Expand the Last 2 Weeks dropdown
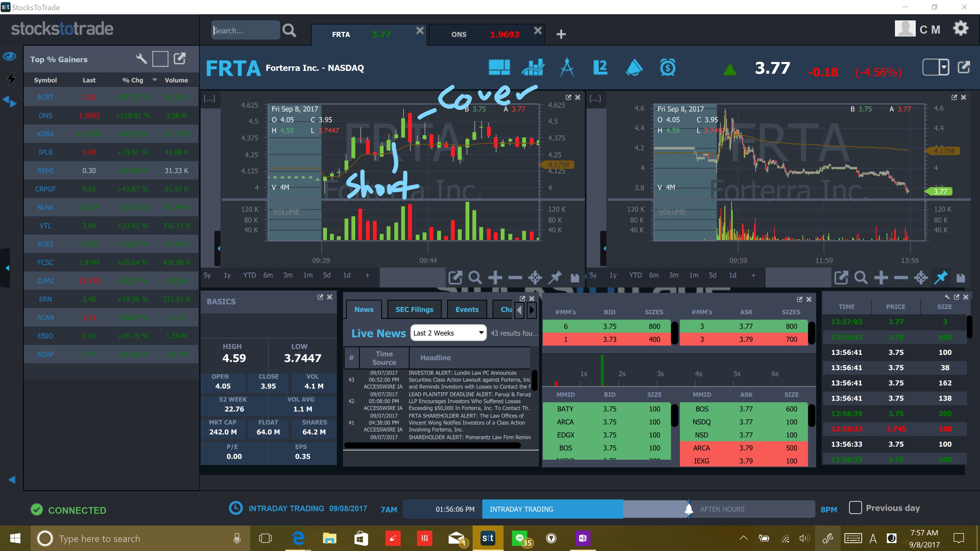This screenshot has height=551, width=980. 448,333
